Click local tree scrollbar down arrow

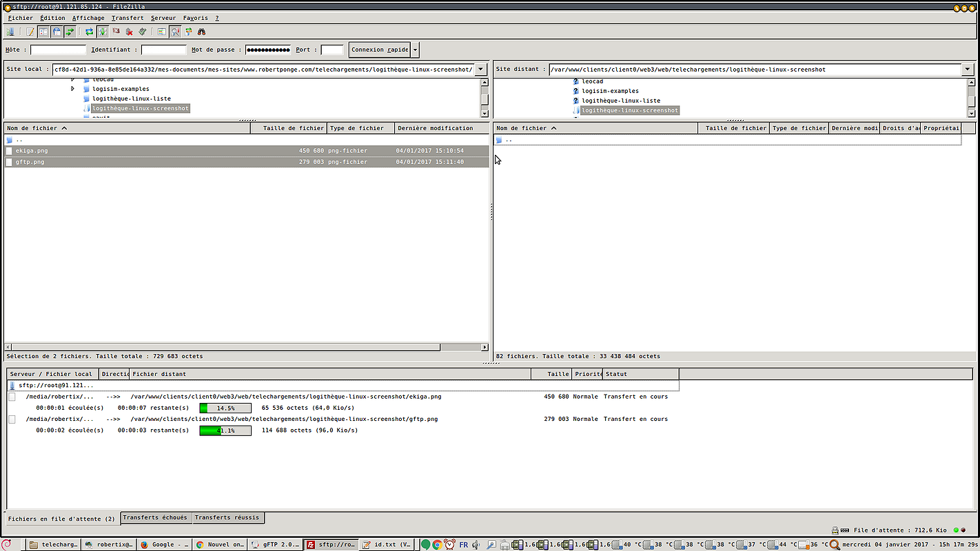point(484,114)
